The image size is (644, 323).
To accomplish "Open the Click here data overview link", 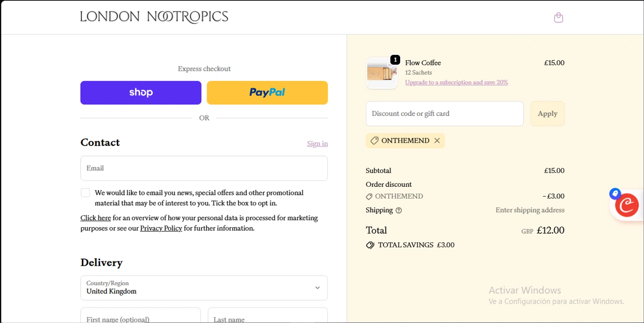I will point(96,218).
